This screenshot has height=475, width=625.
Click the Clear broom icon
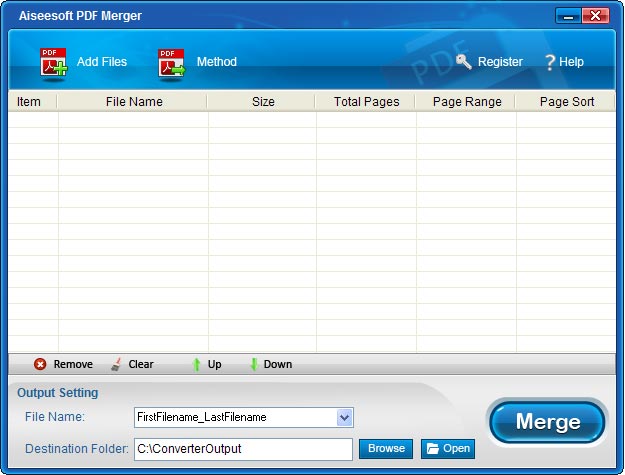[x=117, y=364]
